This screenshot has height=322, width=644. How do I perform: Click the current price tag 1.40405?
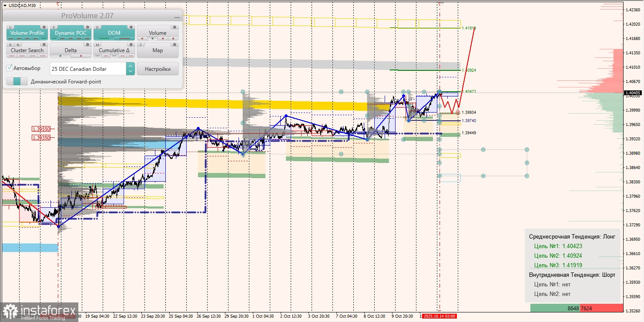tap(632, 93)
